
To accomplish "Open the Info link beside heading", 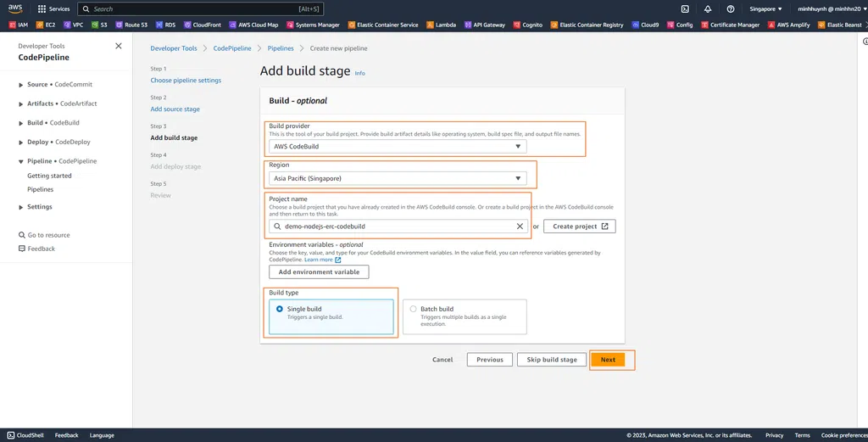I will coord(359,73).
